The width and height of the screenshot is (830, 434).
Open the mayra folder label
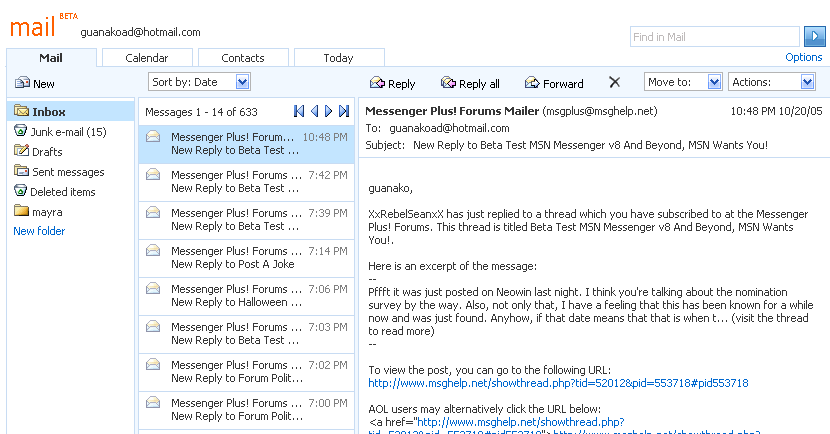tap(47, 212)
